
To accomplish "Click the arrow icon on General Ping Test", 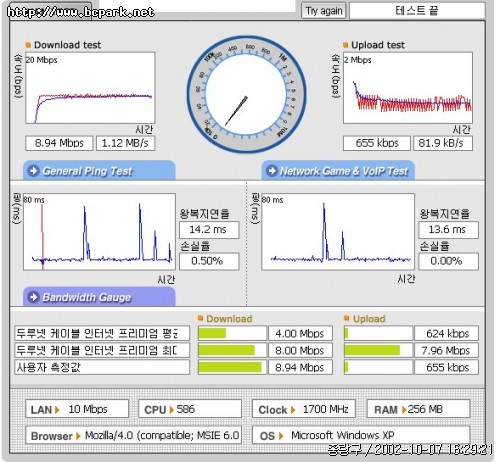I will coord(34,171).
